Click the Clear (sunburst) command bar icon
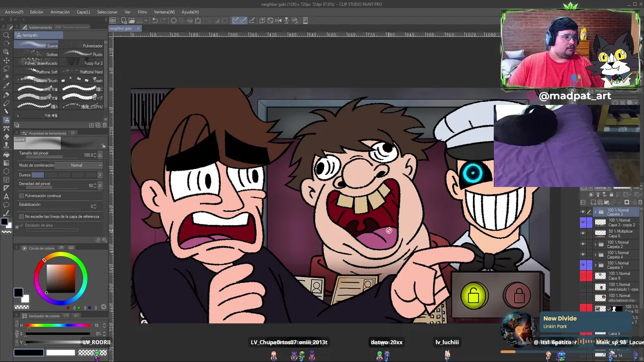This screenshot has width=644, height=362. point(174,21)
